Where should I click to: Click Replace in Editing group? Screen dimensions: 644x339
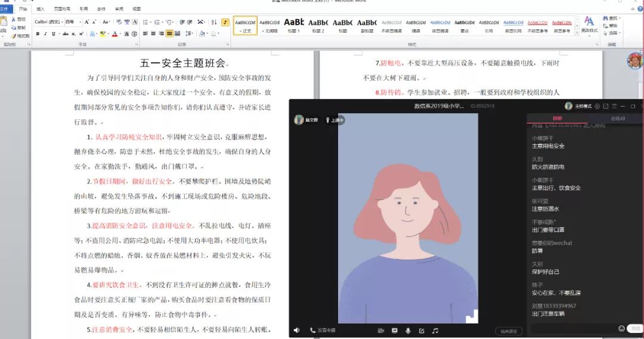pos(611,26)
